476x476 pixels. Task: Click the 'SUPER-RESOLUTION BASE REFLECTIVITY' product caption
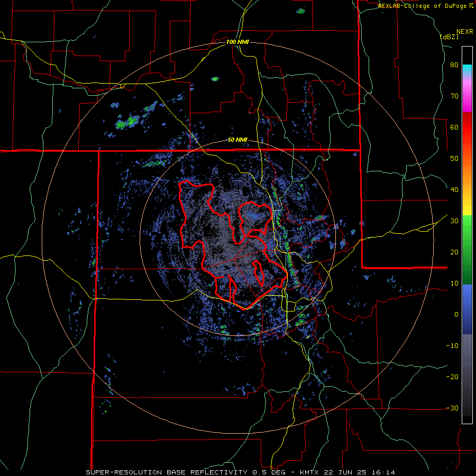tap(166, 472)
